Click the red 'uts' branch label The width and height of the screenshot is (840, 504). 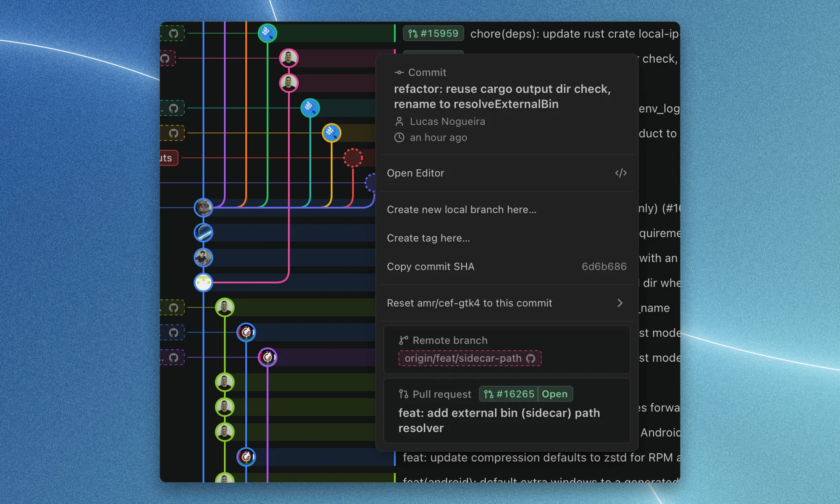[169, 158]
